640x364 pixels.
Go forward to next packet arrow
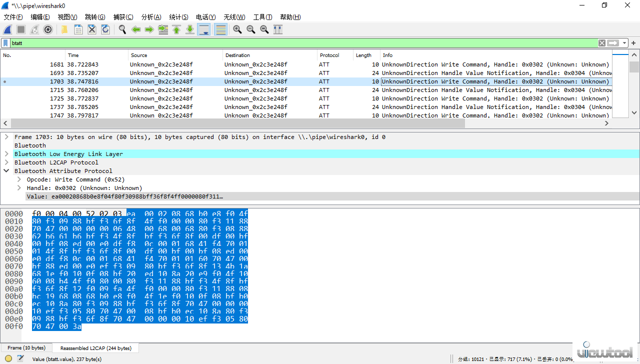(149, 29)
